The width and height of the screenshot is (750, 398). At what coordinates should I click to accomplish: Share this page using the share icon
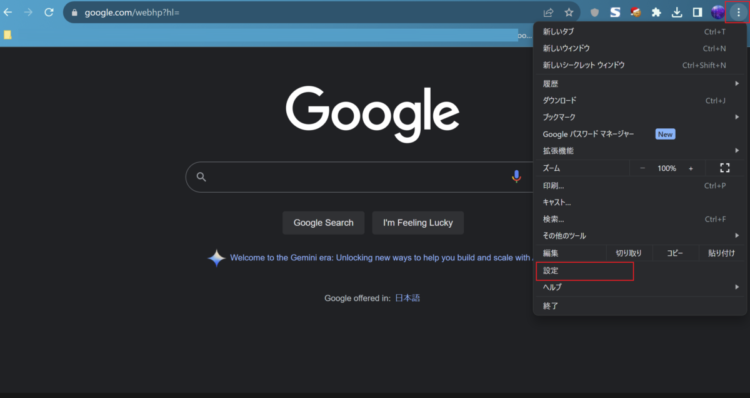548,12
